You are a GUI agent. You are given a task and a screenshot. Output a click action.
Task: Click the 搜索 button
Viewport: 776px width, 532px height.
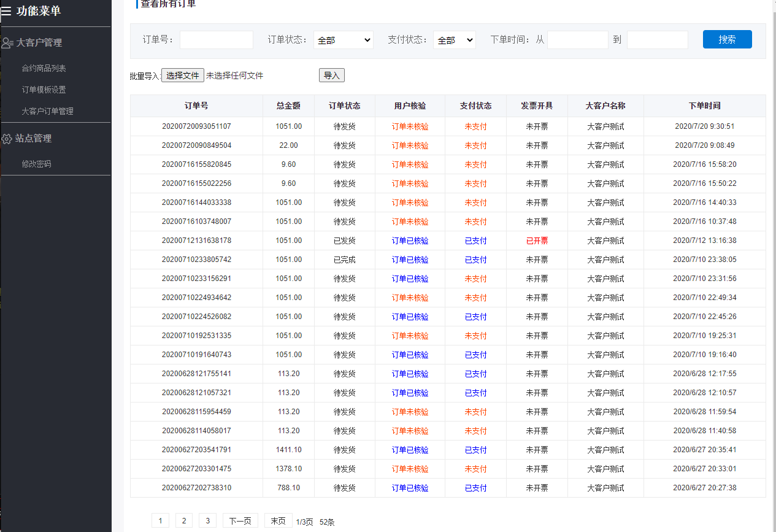tap(727, 39)
